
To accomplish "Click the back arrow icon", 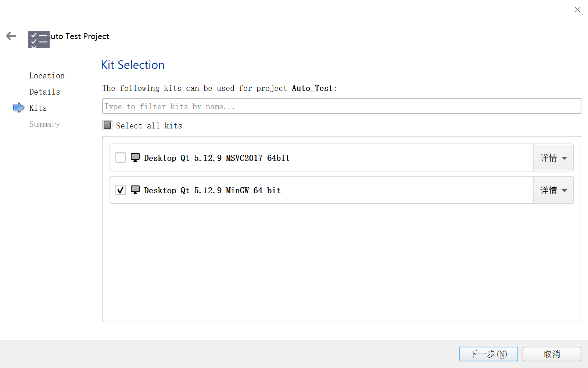I will click(x=11, y=36).
